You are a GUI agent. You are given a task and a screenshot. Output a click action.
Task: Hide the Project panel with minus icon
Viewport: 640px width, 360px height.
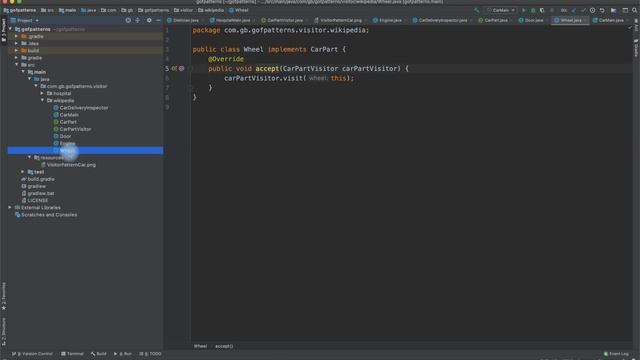coord(158,20)
